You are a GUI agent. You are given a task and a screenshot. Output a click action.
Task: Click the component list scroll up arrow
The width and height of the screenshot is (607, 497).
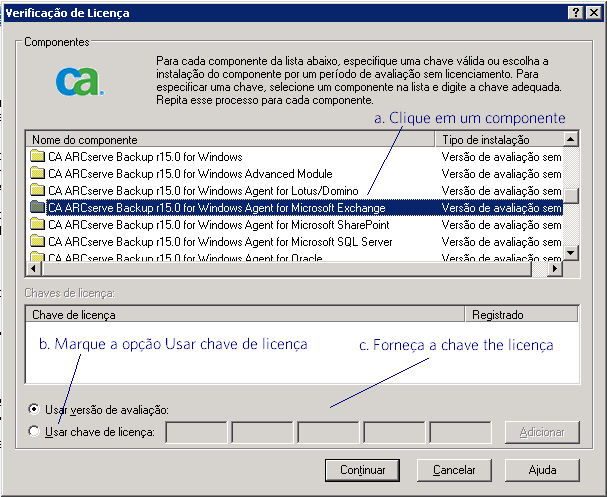click(x=570, y=140)
